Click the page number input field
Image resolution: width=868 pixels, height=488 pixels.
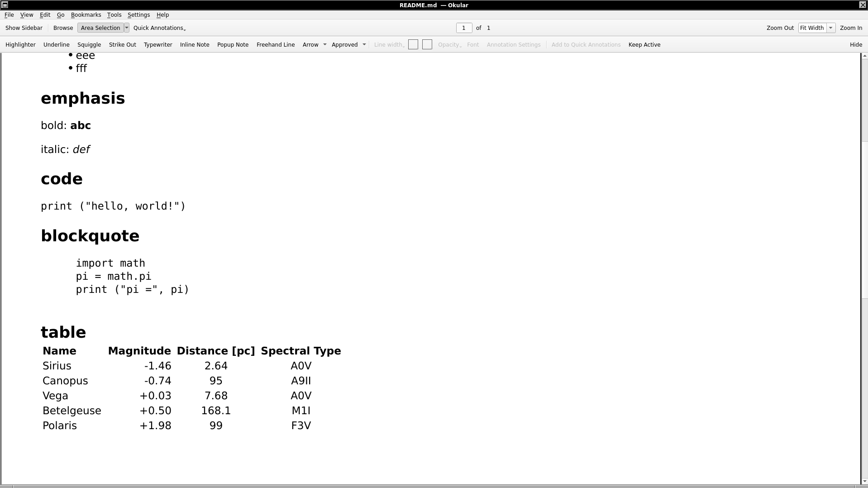(x=464, y=28)
